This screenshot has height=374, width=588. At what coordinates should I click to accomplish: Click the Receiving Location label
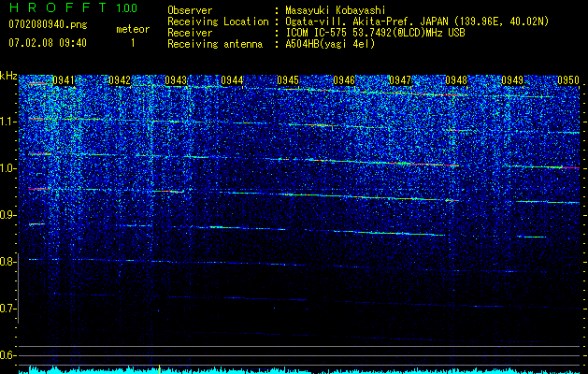pyautogui.click(x=218, y=22)
